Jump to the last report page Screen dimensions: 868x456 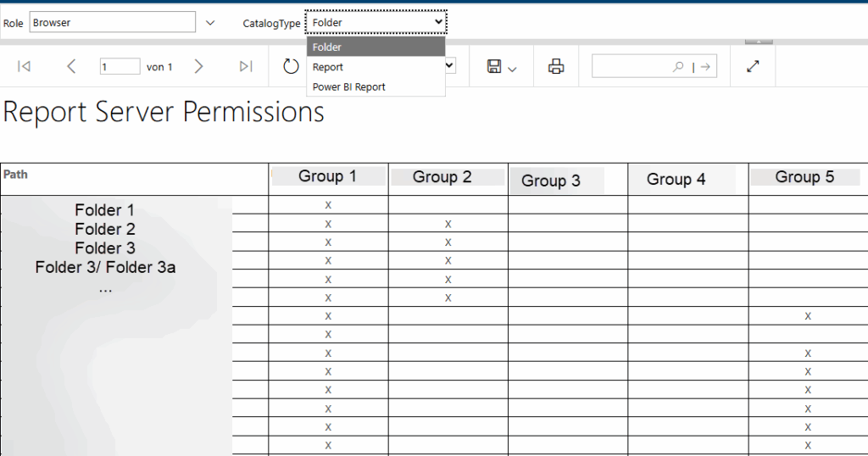[246, 67]
